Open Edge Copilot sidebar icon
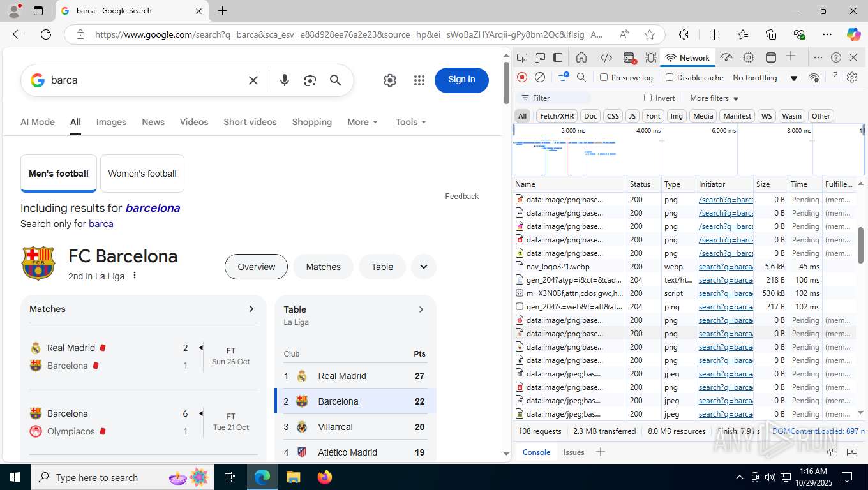868x490 pixels. coord(853,34)
